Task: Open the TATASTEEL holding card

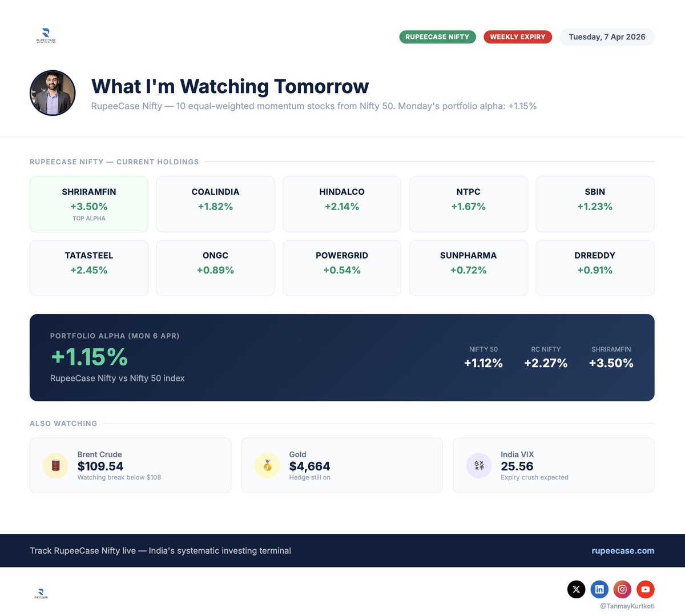Action: [x=89, y=268]
